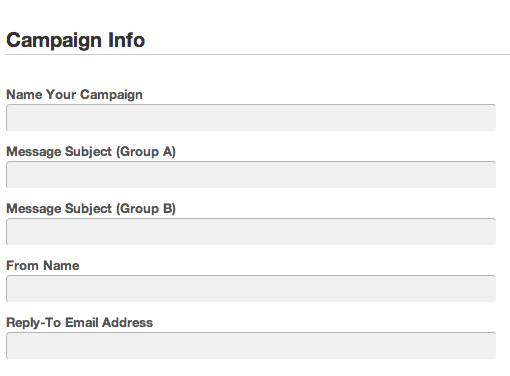Click the word Campaign in the page heading

coord(54,41)
